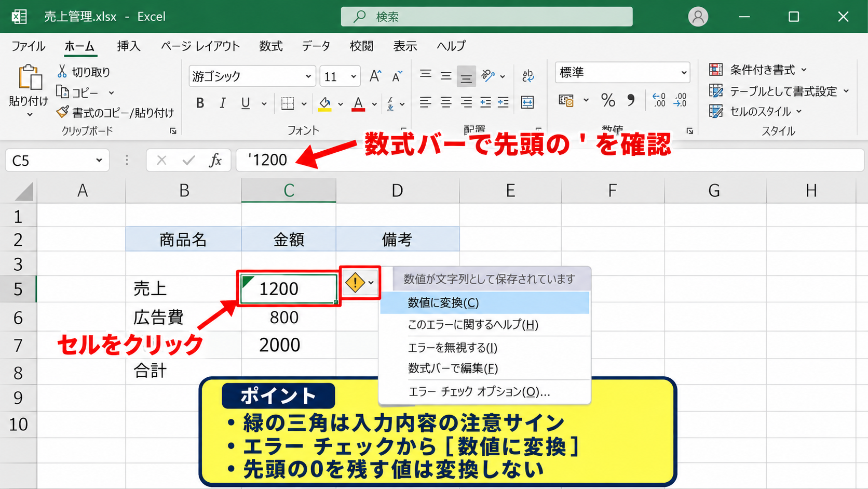This screenshot has height=489, width=868.
Task: Open the font size 11 dropdown
Action: [x=354, y=76]
